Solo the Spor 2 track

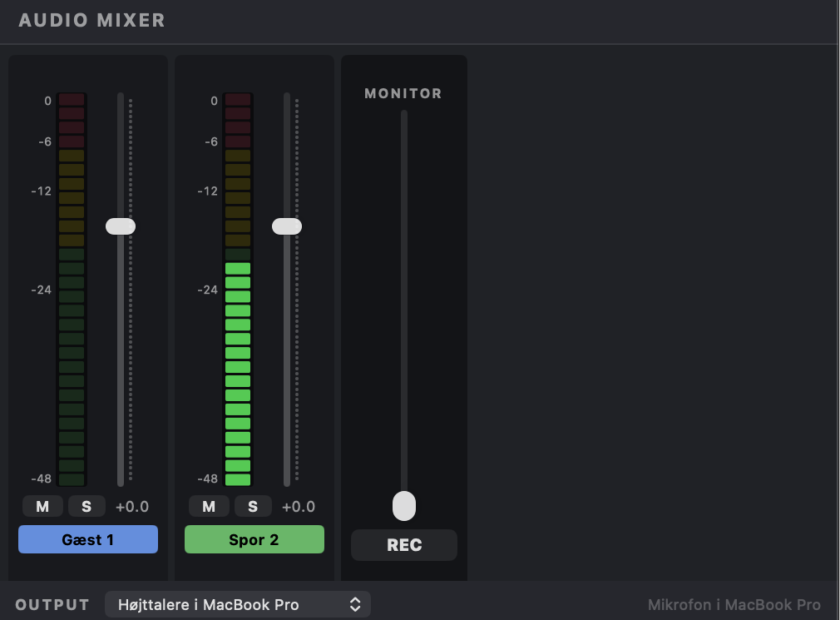(253, 506)
